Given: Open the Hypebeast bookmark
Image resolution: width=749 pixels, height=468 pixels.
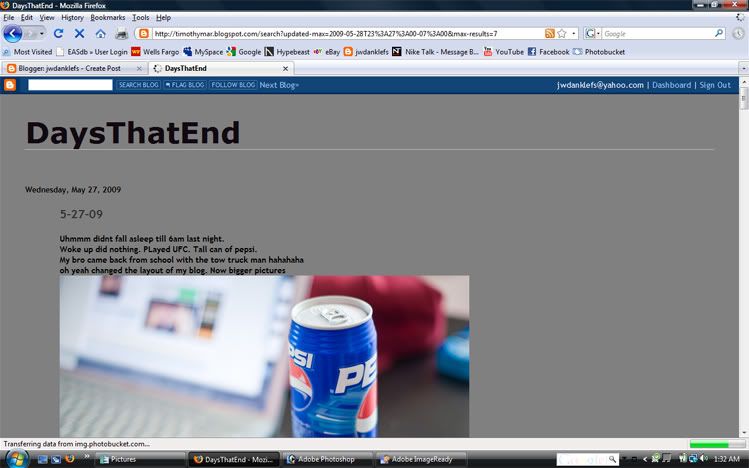Looking at the screenshot, I should pos(287,52).
